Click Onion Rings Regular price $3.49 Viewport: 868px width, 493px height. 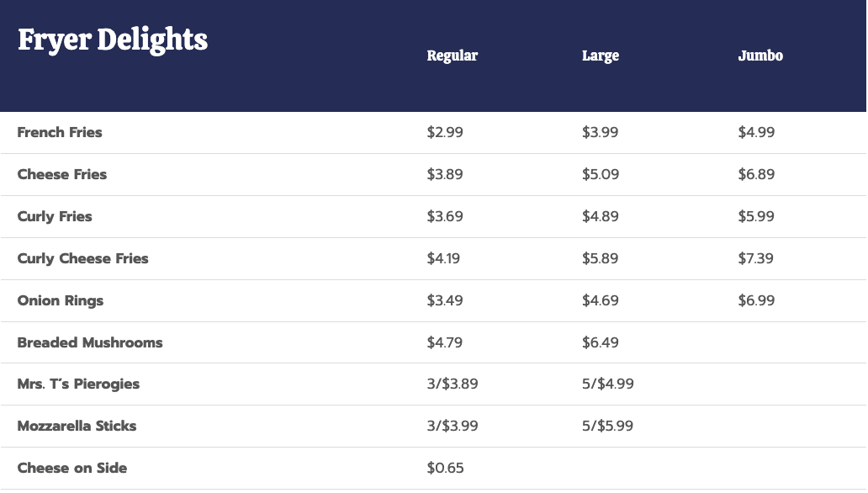coord(445,300)
